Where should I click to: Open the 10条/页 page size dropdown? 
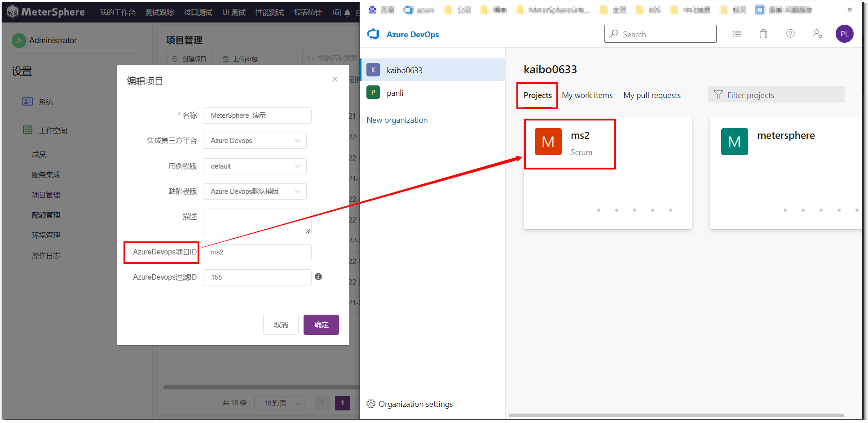279,403
